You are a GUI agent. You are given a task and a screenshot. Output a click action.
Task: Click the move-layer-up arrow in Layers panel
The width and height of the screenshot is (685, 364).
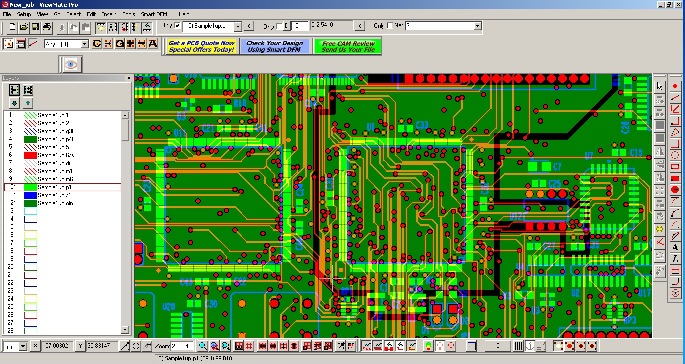(28, 103)
